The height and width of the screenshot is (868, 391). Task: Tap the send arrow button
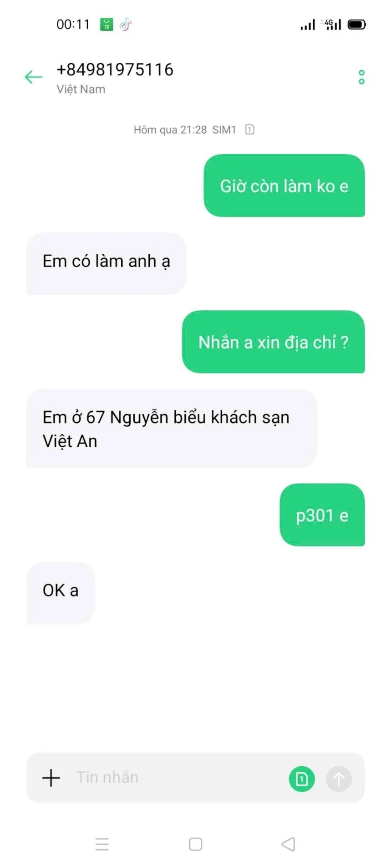pos(339,779)
